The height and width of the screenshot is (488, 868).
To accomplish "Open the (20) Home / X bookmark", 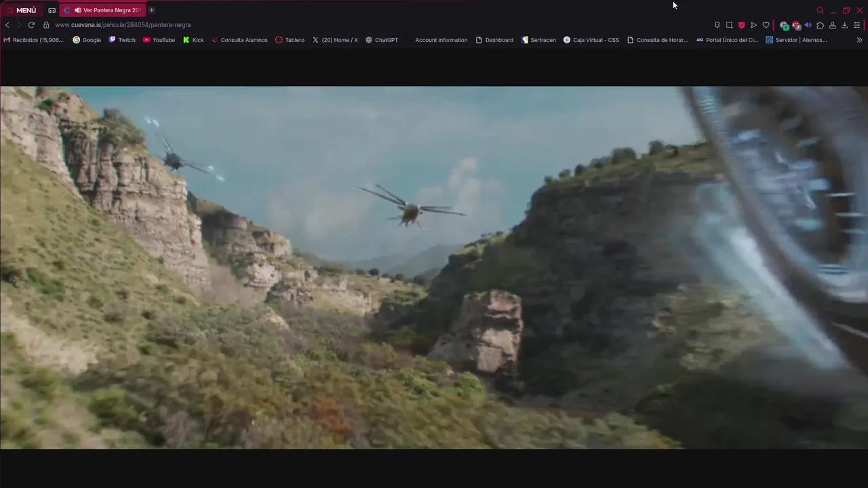I will [335, 40].
